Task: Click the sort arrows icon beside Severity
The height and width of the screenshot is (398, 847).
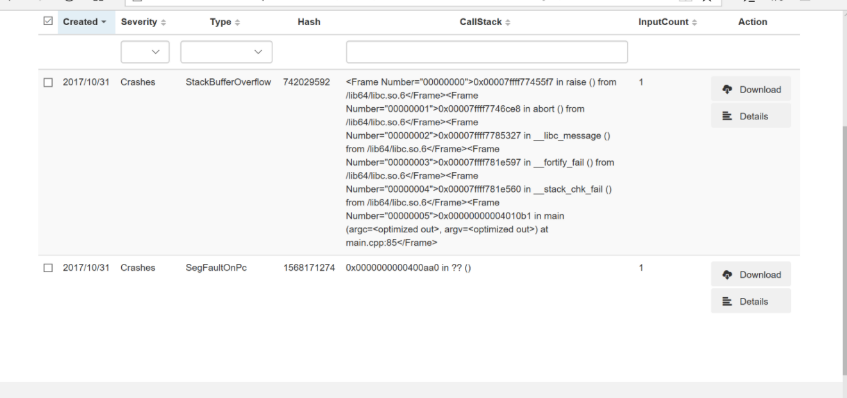Action: click(164, 22)
